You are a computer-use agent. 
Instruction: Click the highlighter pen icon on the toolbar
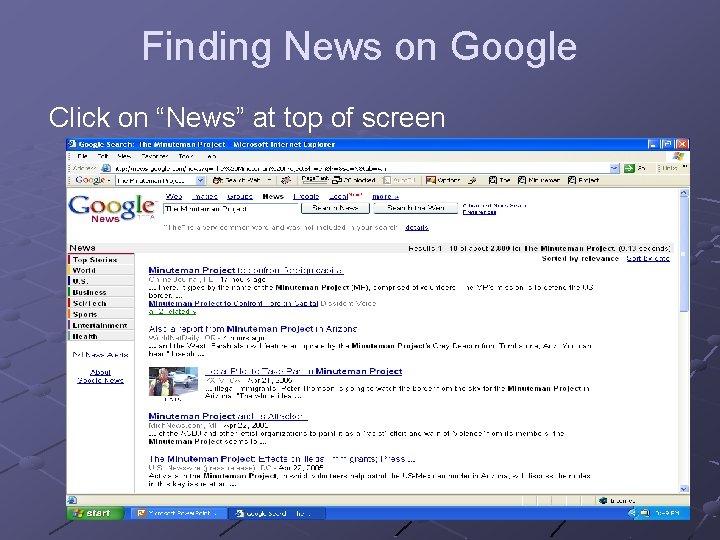[472, 180]
